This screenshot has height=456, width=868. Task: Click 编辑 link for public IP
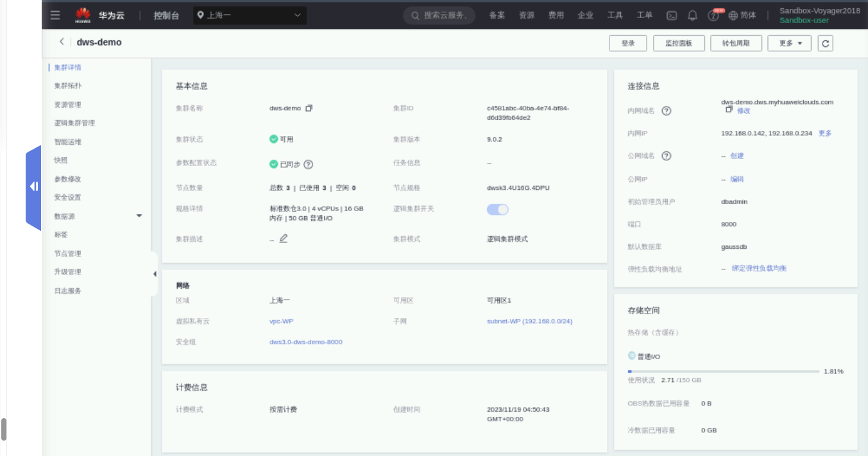737,179
